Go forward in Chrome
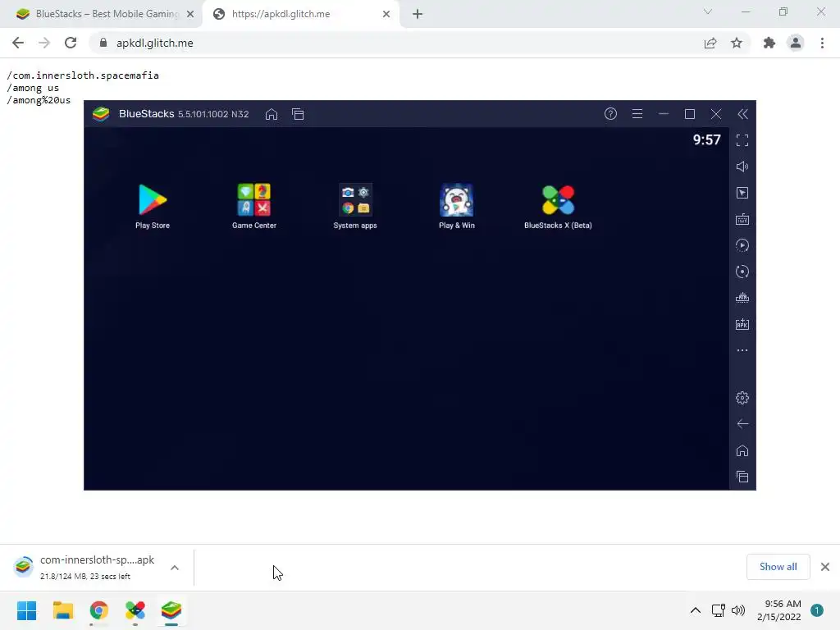The image size is (840, 630). (44, 43)
